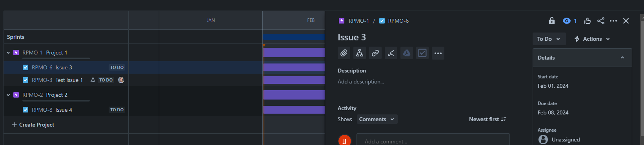Open the Actions dropdown menu
Screen dimensions: 644x145
[x=592, y=39]
